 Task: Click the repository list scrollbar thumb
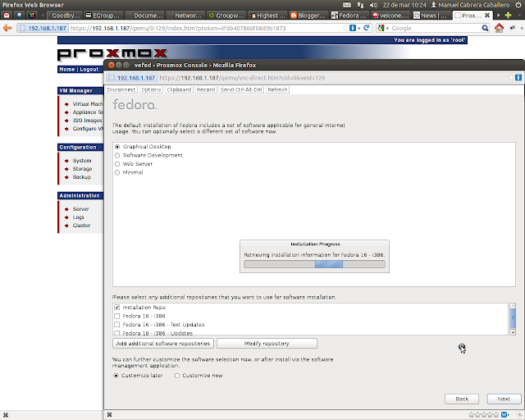click(513, 319)
